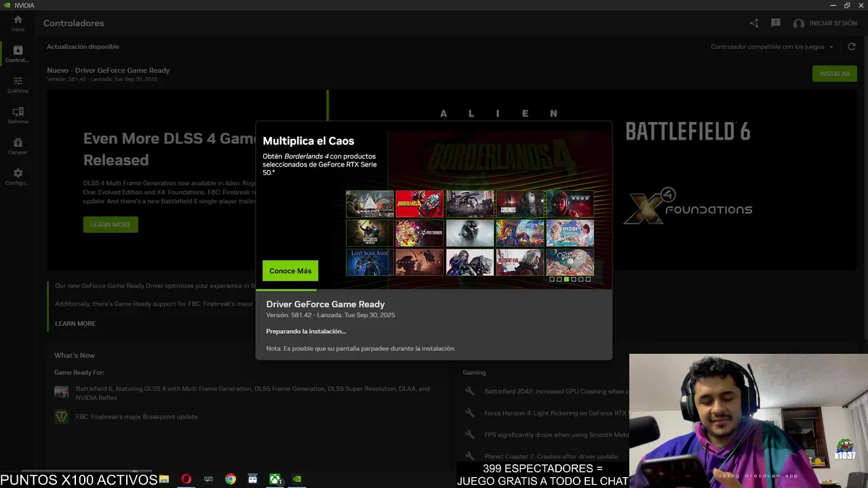
Task: Click 'Driver GeForce Game Ready' dialog title
Action: click(325, 304)
